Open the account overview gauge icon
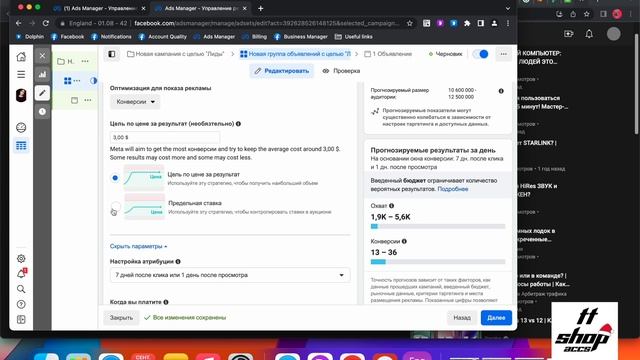The image size is (640, 360). pyautogui.click(x=21, y=128)
